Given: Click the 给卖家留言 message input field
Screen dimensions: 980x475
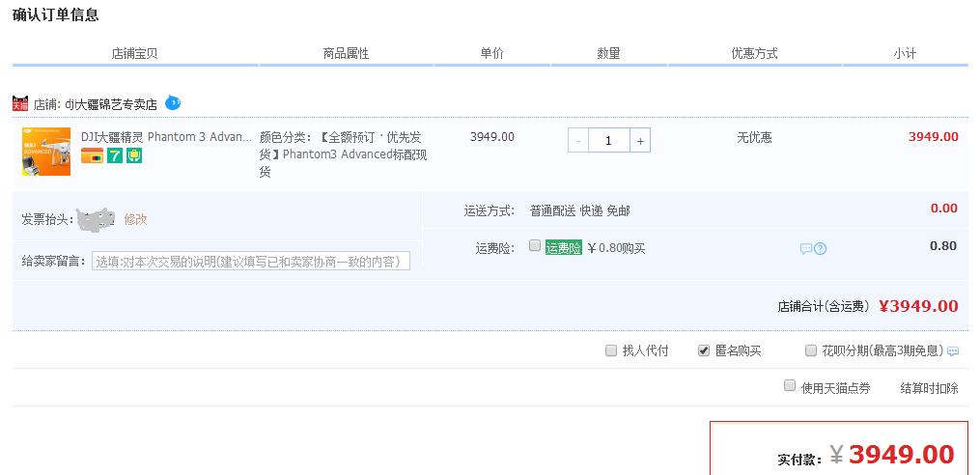Looking at the screenshot, I should click(251, 261).
